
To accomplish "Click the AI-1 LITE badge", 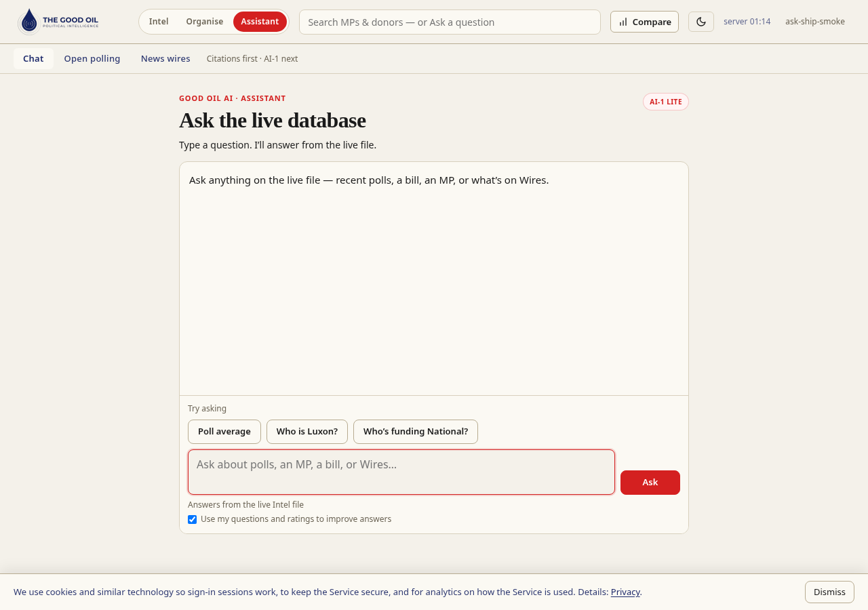I will [x=666, y=102].
